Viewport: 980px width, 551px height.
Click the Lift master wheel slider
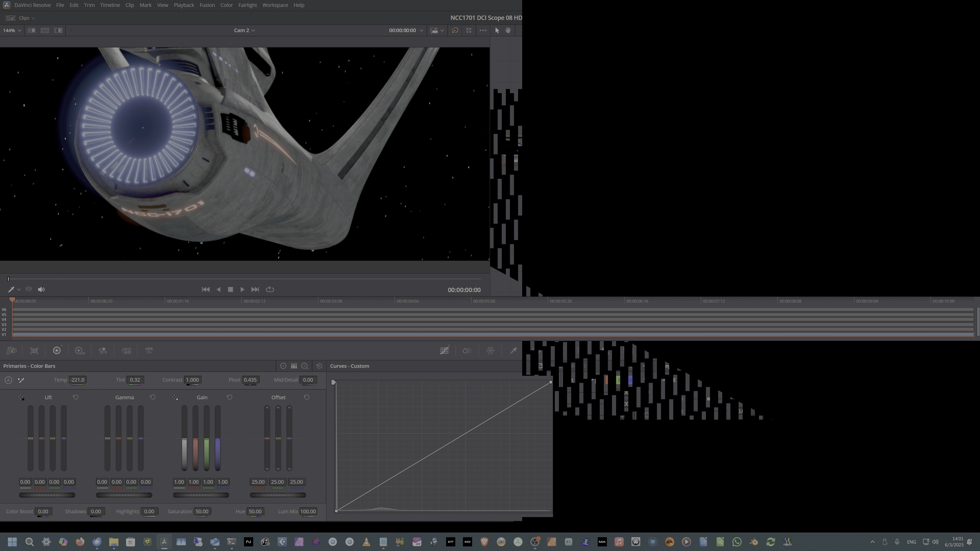47,495
